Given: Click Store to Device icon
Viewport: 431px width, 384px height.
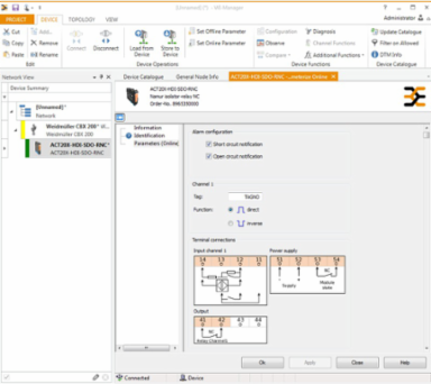Looking at the screenshot, I should 170,37.
